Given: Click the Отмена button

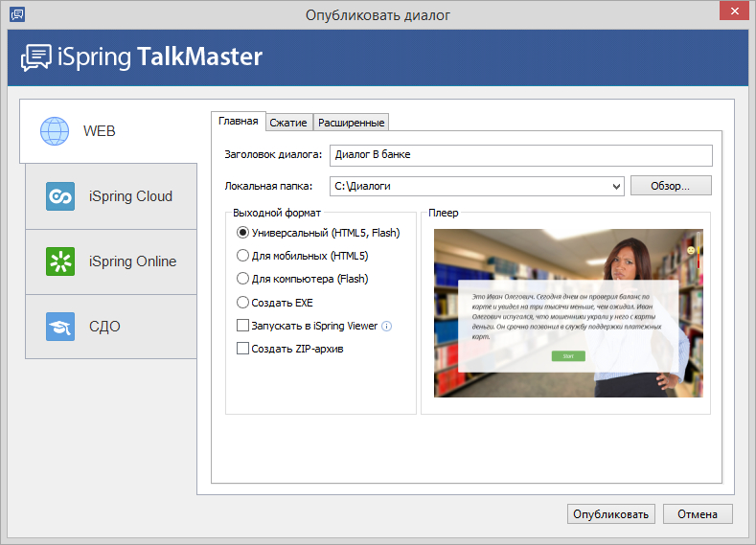Looking at the screenshot, I should pos(698,514).
